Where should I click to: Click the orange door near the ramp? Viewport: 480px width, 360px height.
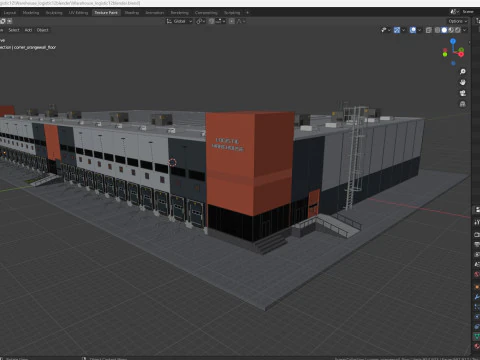click(x=314, y=204)
